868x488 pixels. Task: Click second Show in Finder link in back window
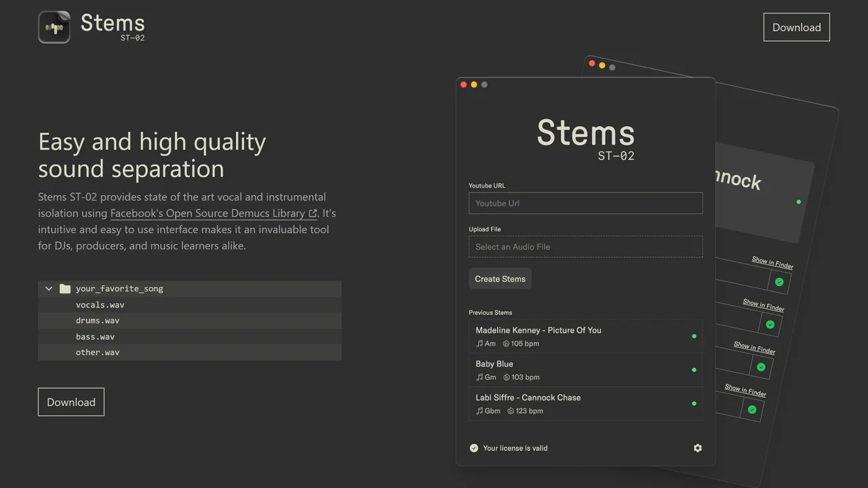764,305
